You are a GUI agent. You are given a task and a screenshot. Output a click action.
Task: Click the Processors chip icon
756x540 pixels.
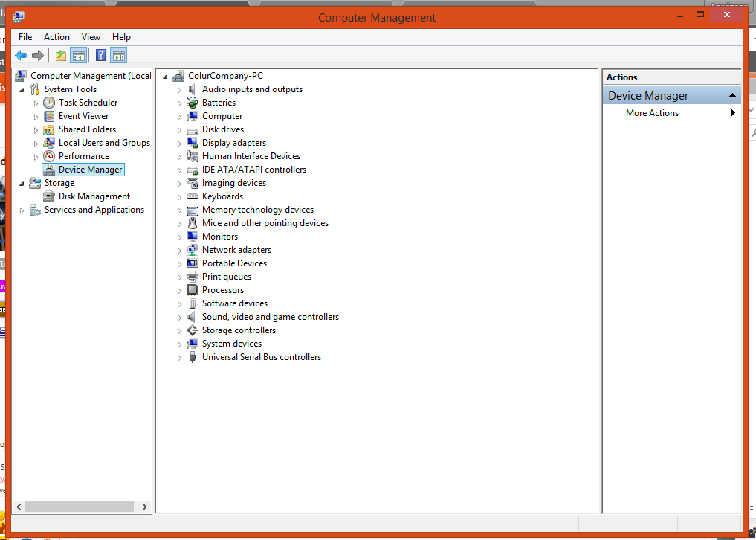(x=193, y=290)
